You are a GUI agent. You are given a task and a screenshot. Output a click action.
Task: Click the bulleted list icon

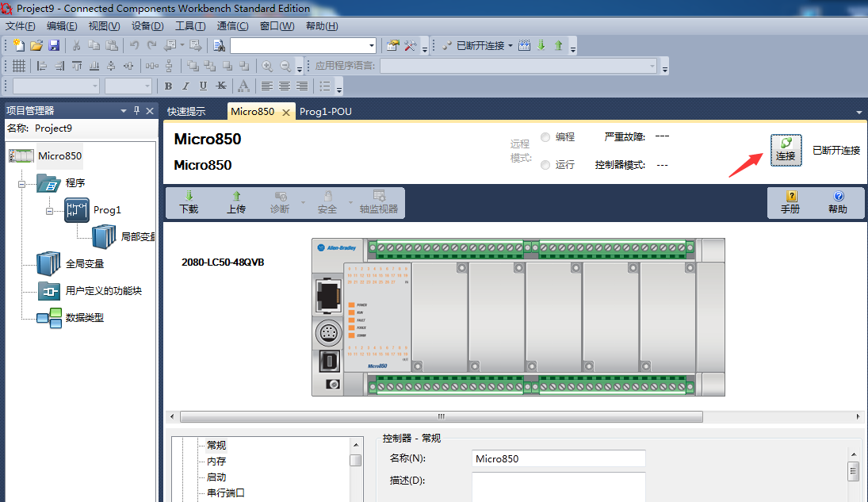(326, 86)
